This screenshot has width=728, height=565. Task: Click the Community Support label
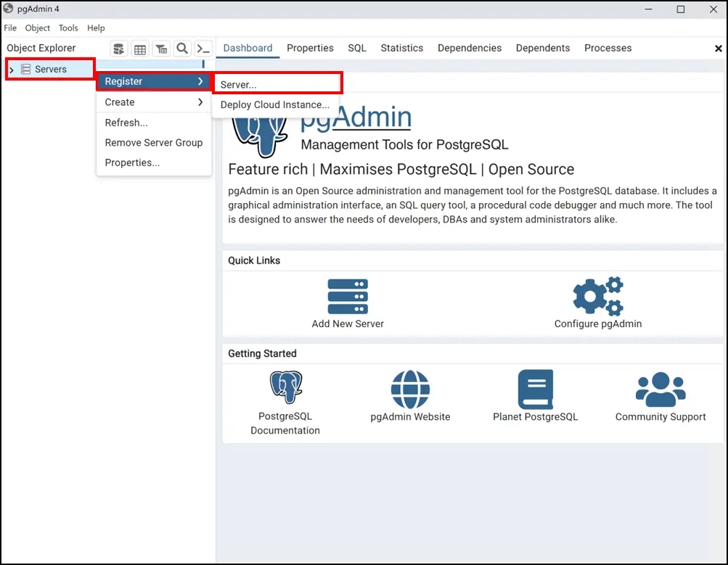coord(660,416)
